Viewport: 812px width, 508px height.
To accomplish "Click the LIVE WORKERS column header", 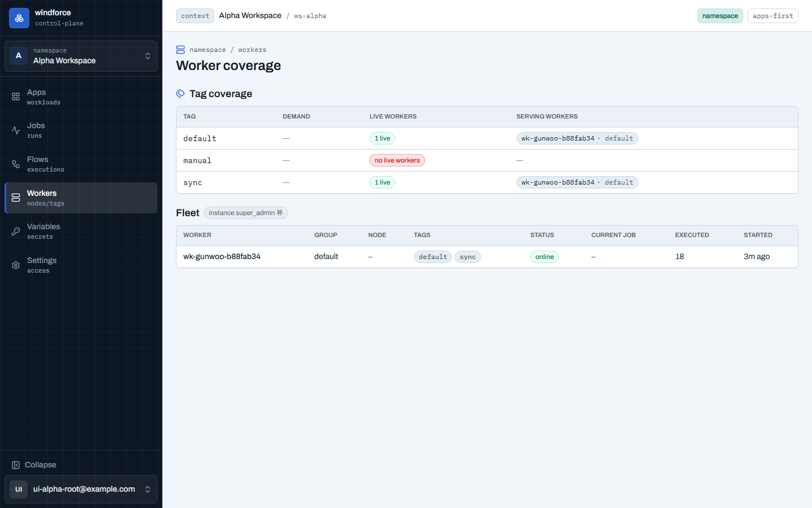I will tap(393, 116).
